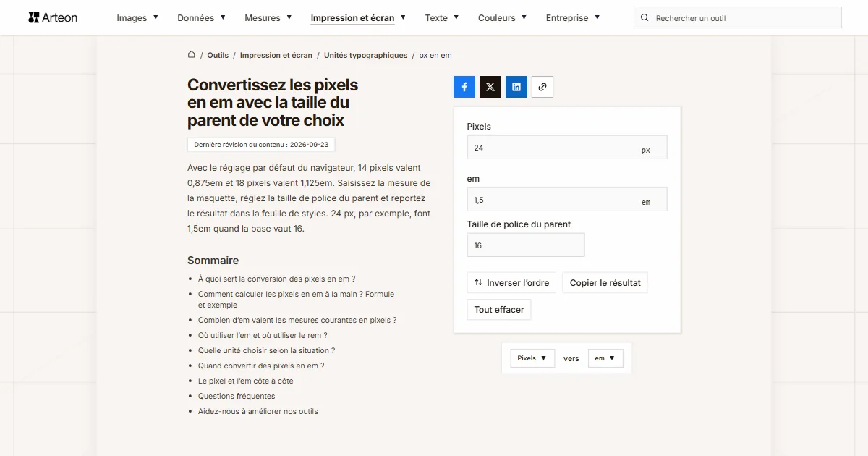Share the page on LinkedIn
868x456 pixels.
(516, 87)
